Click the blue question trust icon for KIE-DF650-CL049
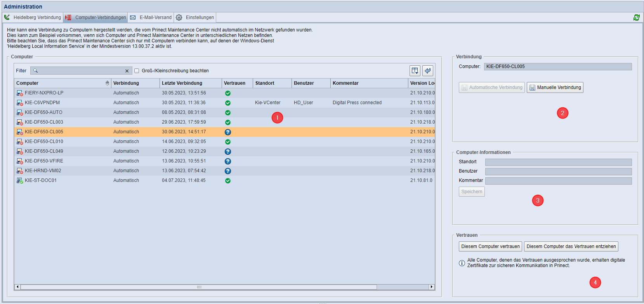Viewport: 644px width, 304px height. pos(228,152)
